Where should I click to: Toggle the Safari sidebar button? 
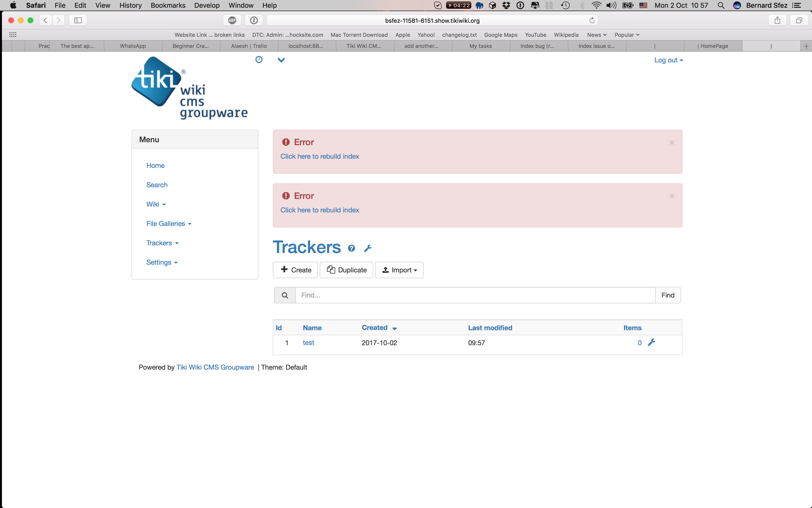[78, 21]
